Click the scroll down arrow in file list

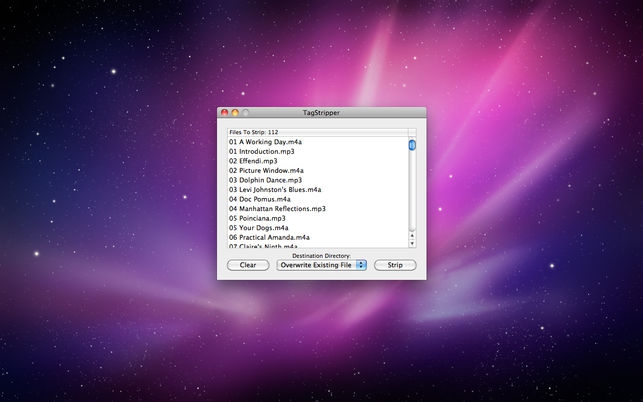click(412, 244)
